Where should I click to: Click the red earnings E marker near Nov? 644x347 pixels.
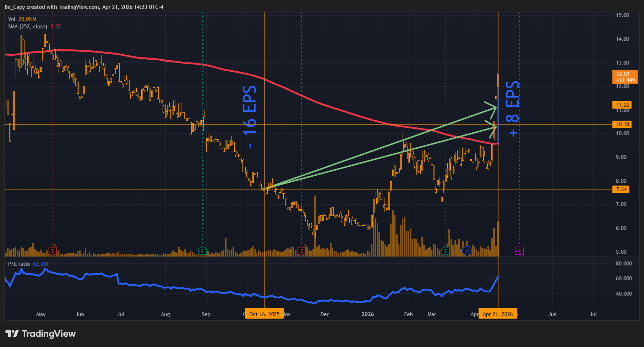pos(302,251)
